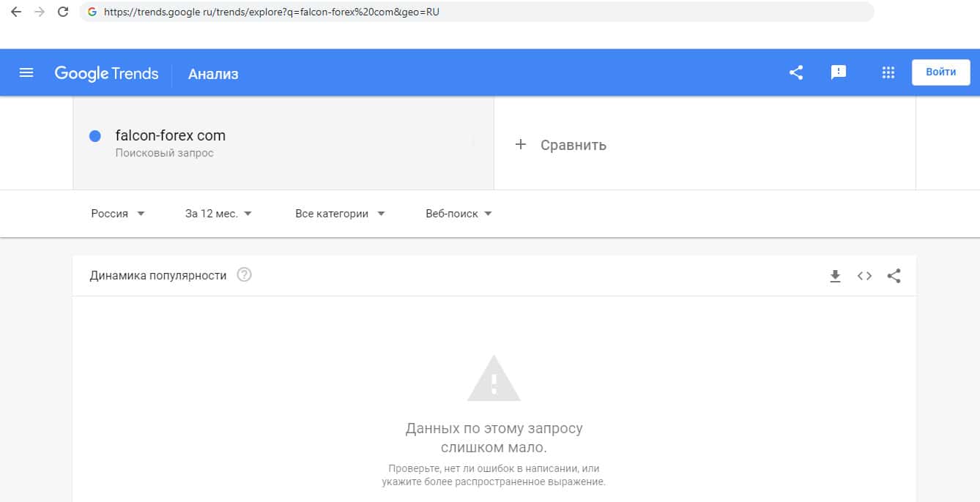Open the Google Trends logo link
Viewport: 980px width, 502px height.
pos(106,73)
